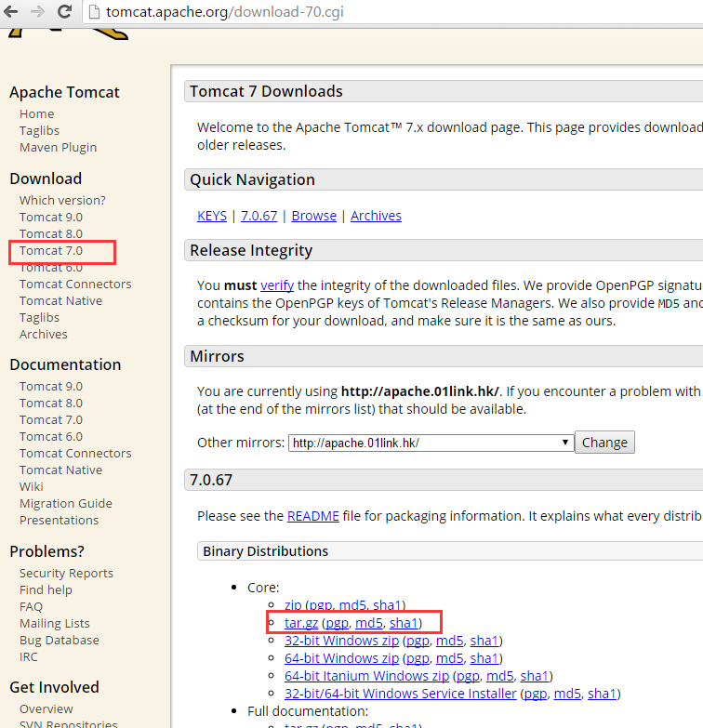This screenshot has width=703, height=728.
Task: Open the Presentations link
Action: 59,520
